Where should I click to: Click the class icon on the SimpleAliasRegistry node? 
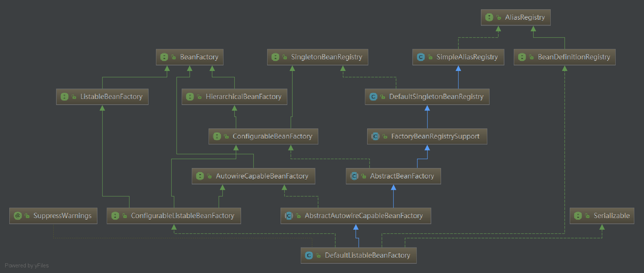pos(421,57)
